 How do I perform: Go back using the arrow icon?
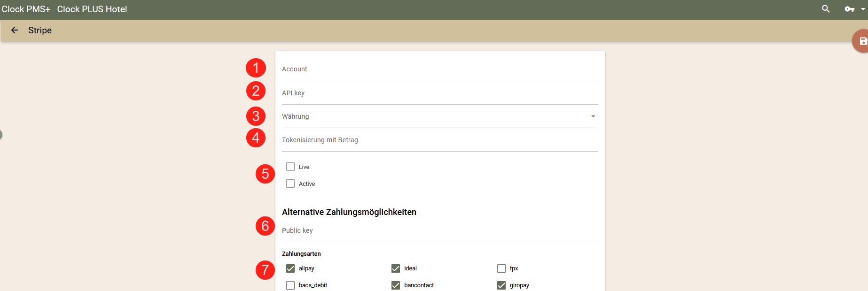15,30
